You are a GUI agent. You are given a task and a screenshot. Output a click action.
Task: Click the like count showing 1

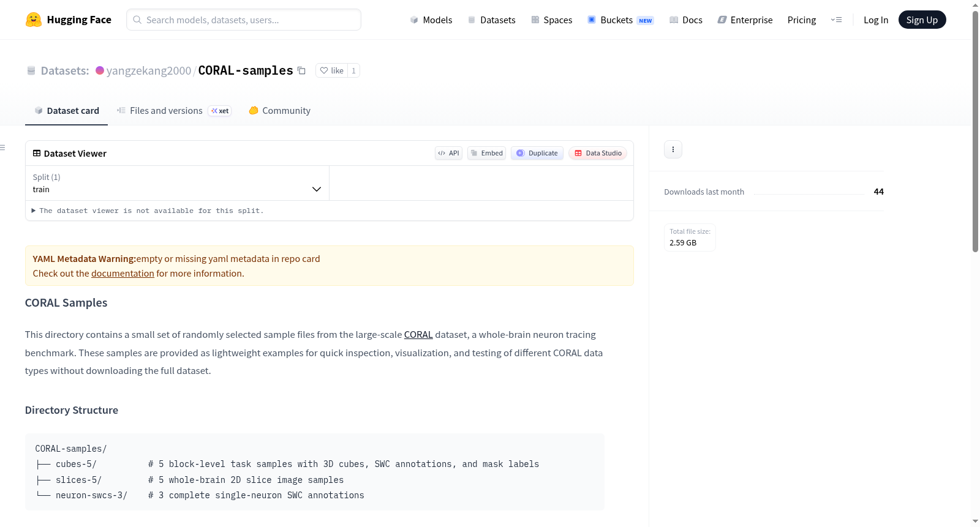click(x=353, y=70)
